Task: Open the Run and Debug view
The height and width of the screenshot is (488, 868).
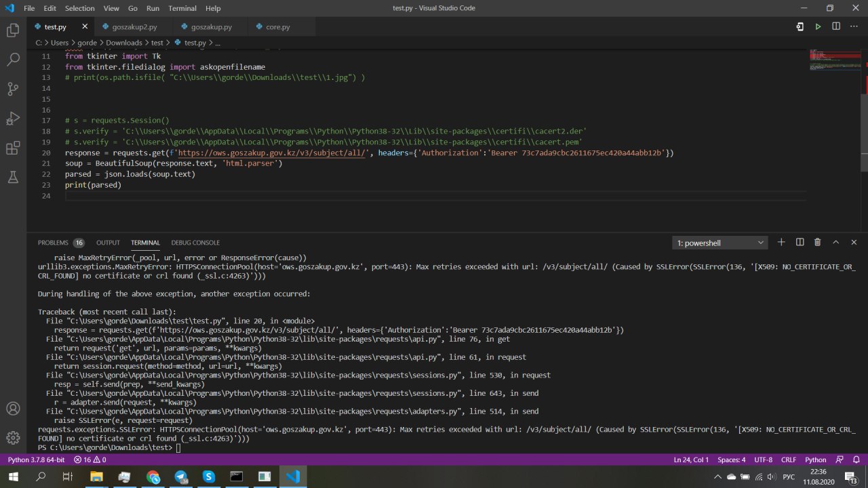Action: pyautogui.click(x=13, y=119)
